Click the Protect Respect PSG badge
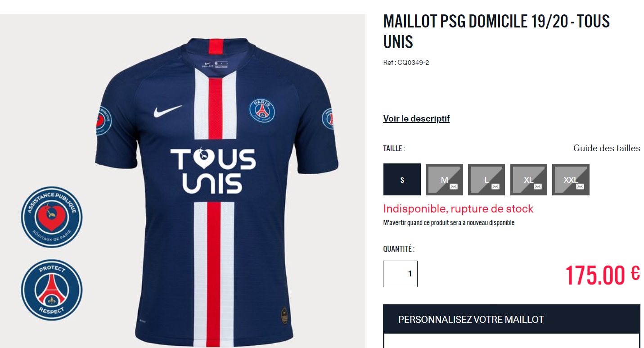Screen dimensions: 644x348 point(52,289)
